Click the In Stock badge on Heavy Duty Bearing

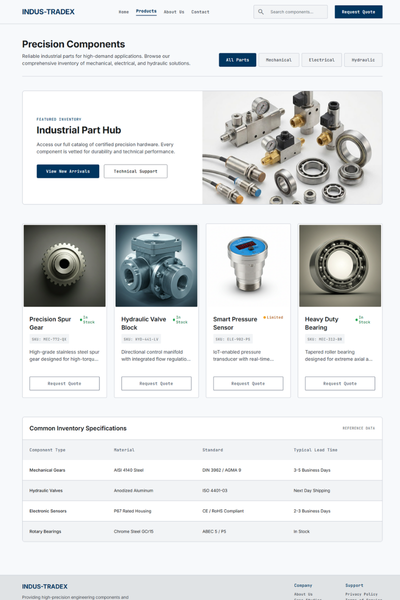pos(363,320)
